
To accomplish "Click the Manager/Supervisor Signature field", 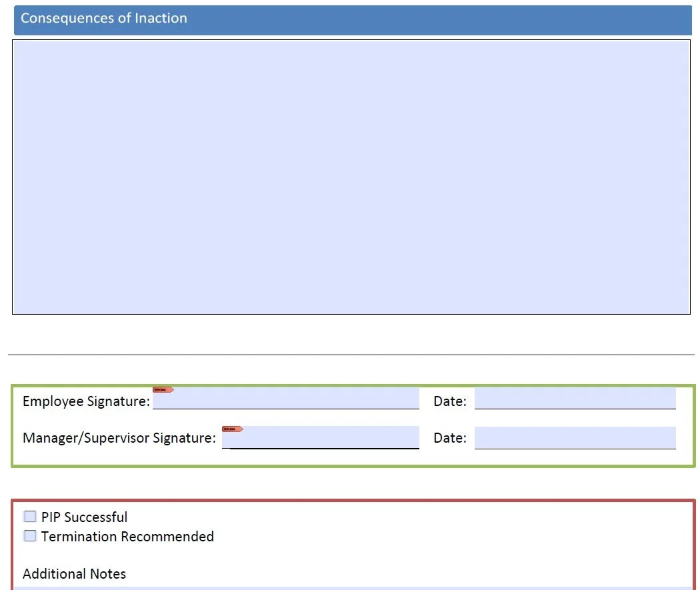I will pyautogui.click(x=321, y=437).
